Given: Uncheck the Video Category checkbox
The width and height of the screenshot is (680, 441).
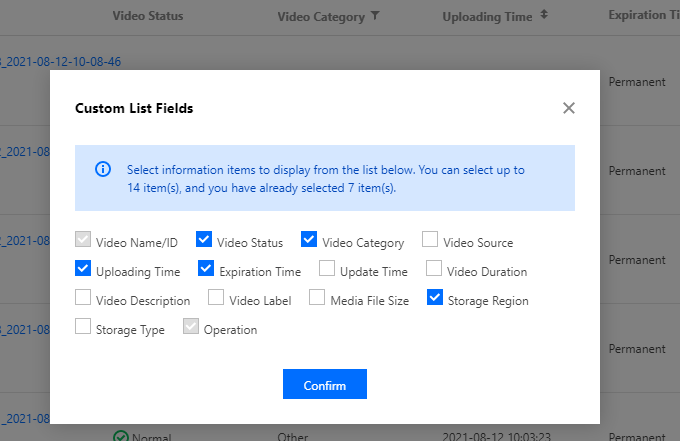Looking at the screenshot, I should click(x=309, y=240).
